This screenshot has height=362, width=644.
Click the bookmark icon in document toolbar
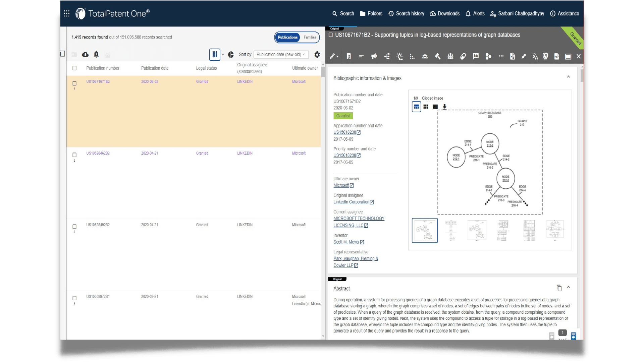point(349,56)
